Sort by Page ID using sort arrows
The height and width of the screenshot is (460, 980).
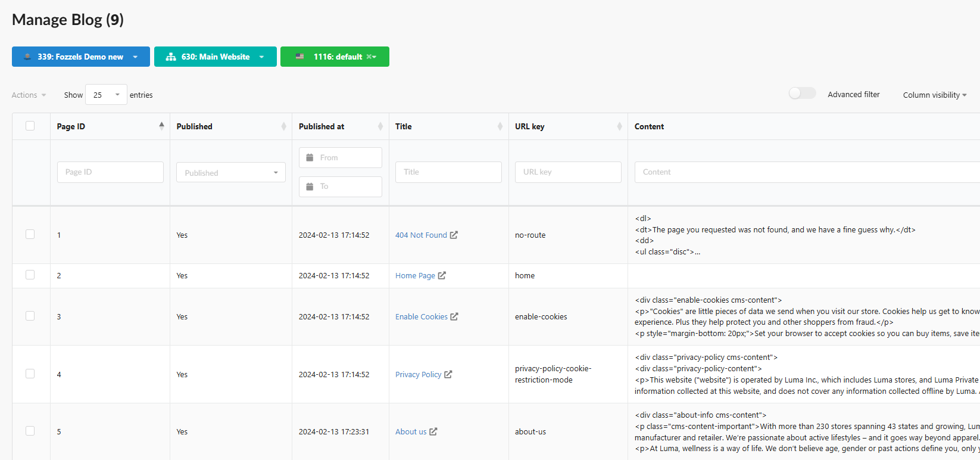(x=161, y=126)
